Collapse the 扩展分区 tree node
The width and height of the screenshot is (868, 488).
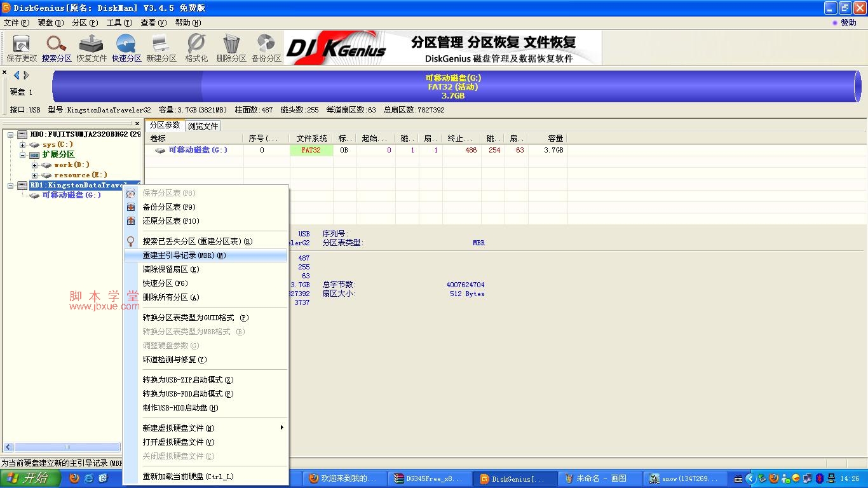click(23, 155)
